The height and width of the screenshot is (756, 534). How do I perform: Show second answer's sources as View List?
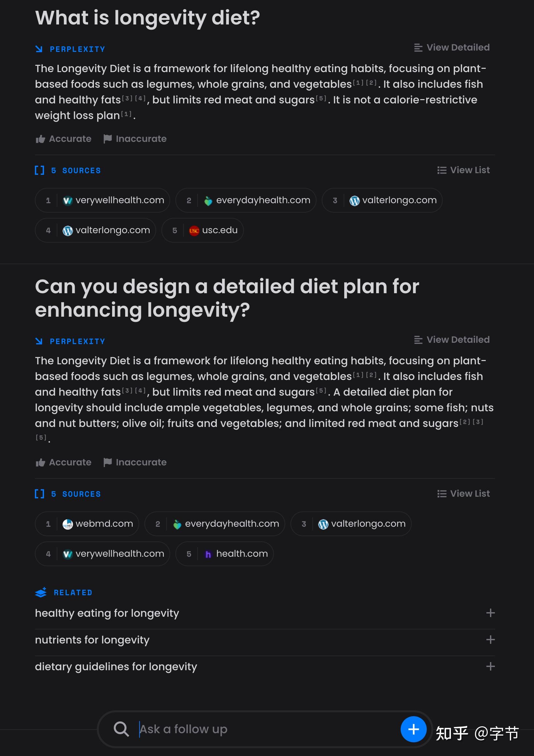(463, 493)
